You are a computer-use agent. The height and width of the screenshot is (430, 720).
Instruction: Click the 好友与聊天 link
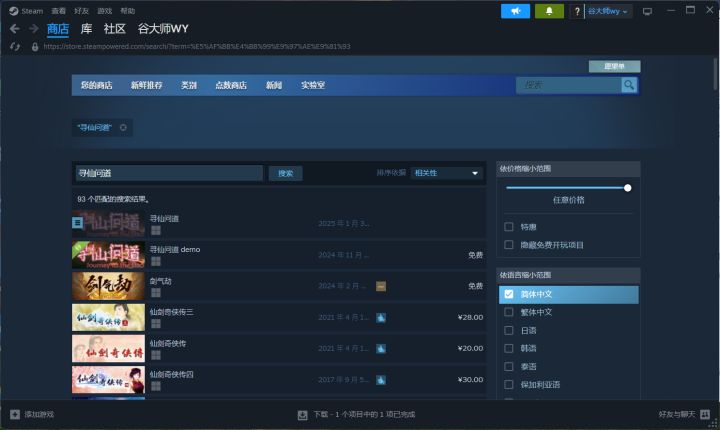pos(677,414)
